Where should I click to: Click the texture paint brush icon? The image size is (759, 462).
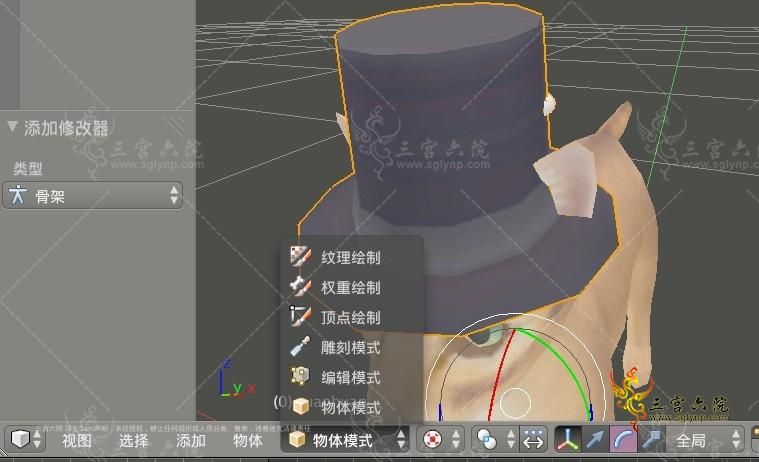[301, 256]
